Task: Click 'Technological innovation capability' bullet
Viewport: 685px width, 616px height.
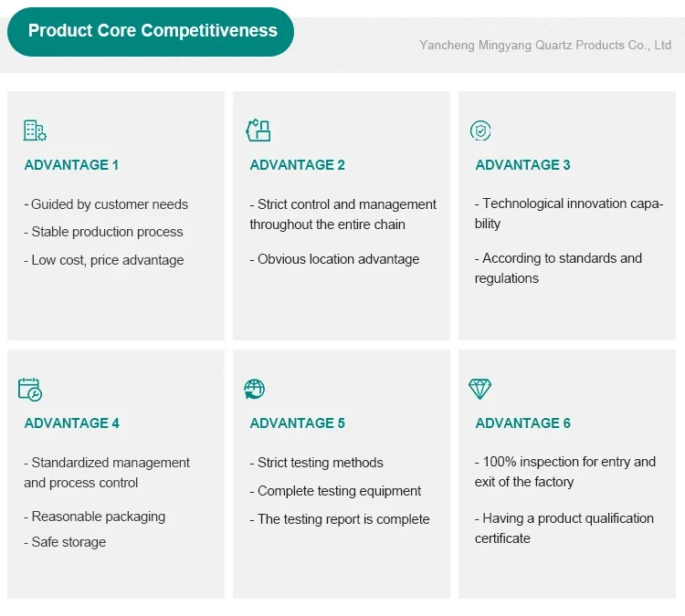Action: (569, 214)
